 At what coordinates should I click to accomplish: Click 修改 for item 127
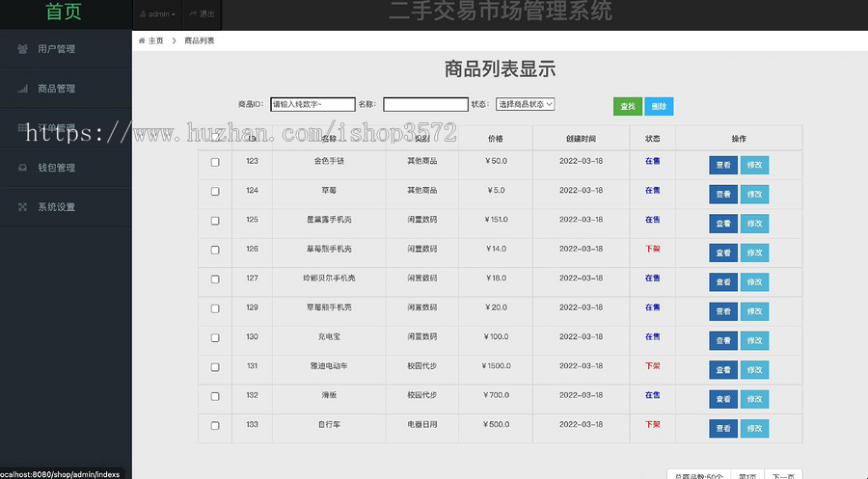click(x=754, y=282)
